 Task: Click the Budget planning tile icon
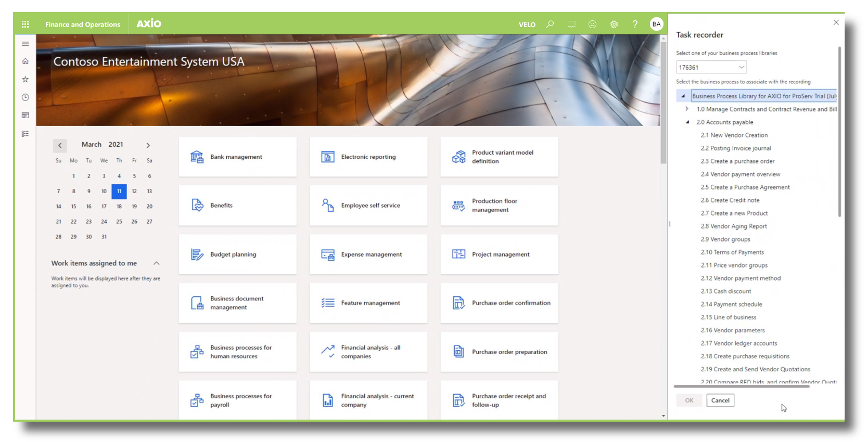coord(197,254)
